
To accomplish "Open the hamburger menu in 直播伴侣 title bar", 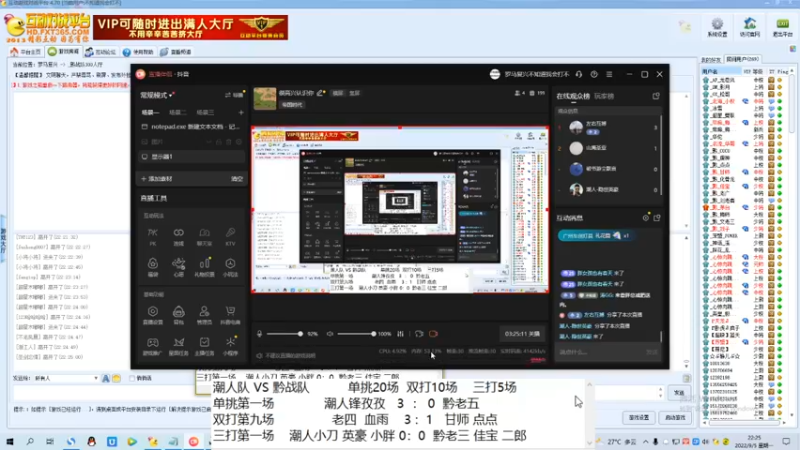I will coord(609,74).
